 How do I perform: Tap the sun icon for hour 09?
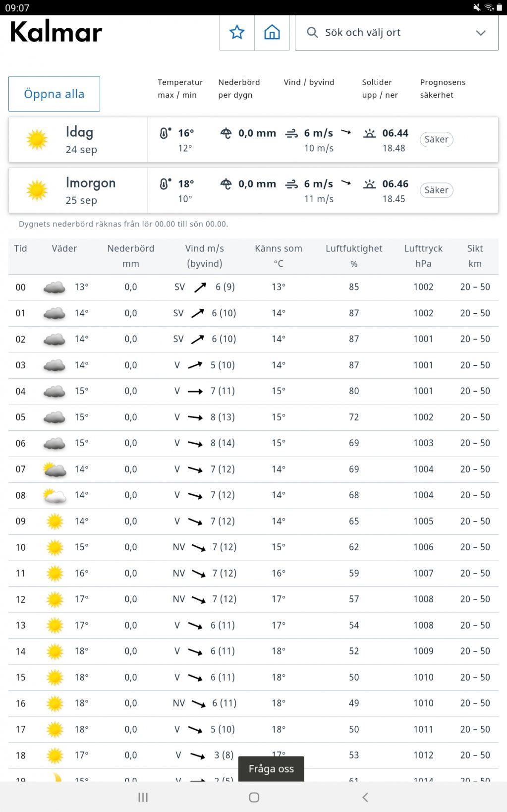55,522
